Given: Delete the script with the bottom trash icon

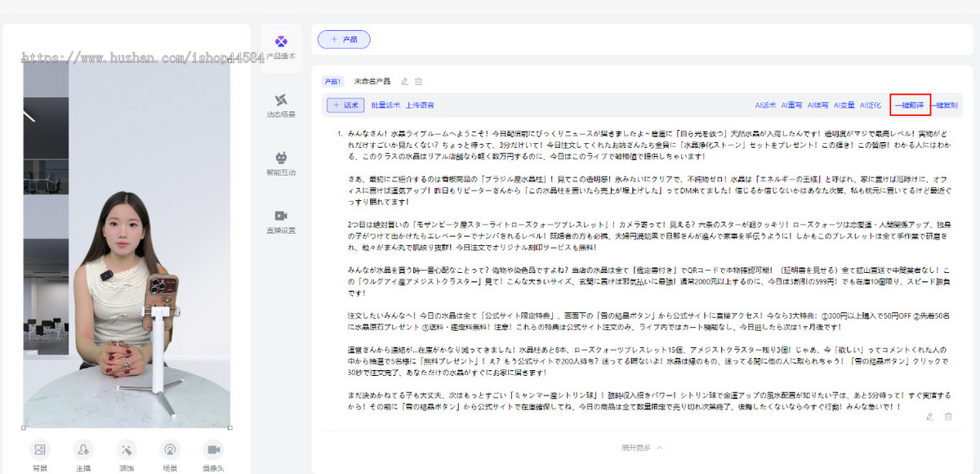Looking at the screenshot, I should point(948,417).
